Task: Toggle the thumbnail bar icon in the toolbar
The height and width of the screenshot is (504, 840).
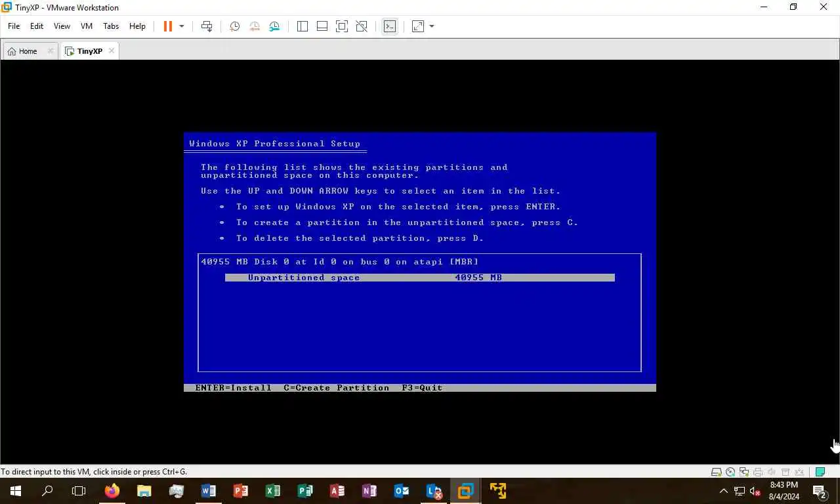Action: point(322,26)
